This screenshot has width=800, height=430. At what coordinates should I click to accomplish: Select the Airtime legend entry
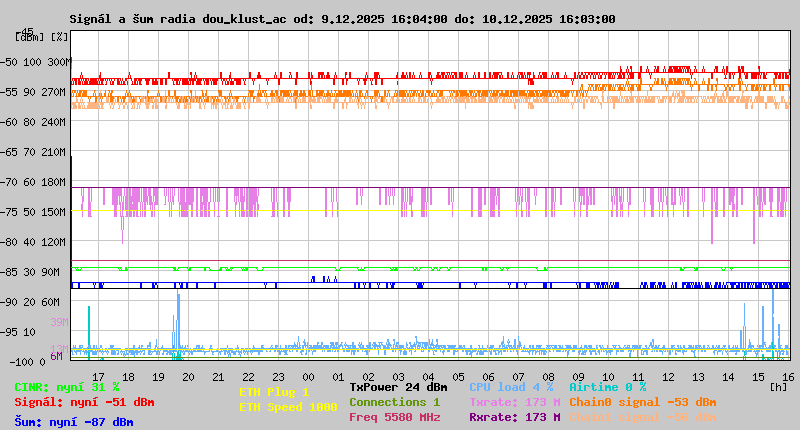(x=607, y=387)
